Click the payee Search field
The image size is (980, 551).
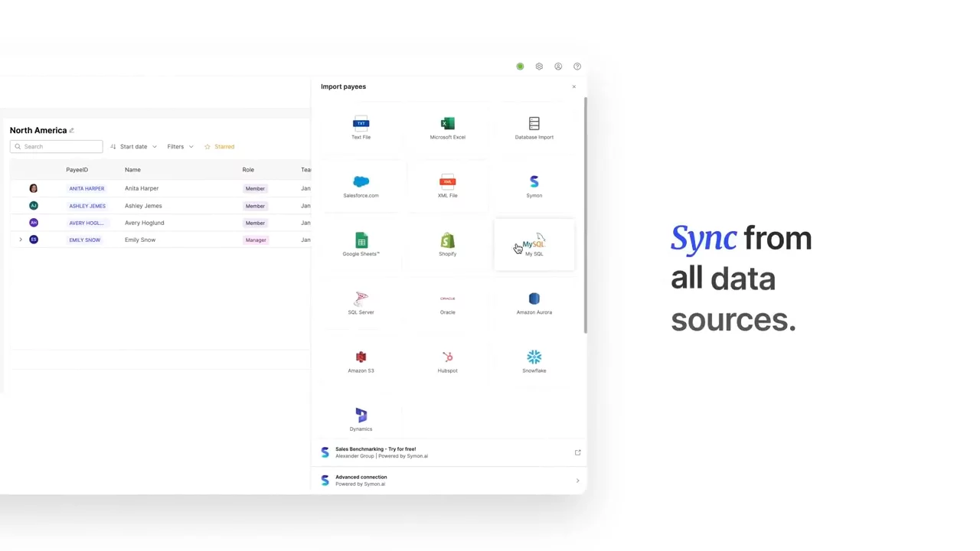tap(57, 147)
